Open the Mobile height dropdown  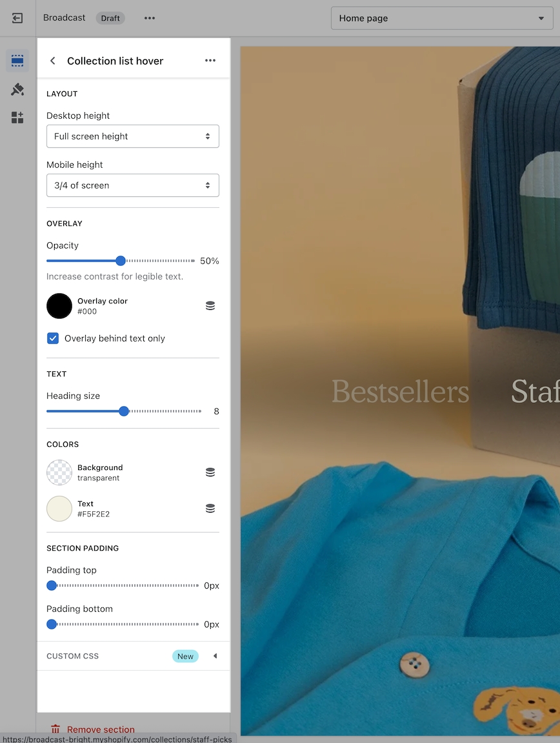[133, 185]
